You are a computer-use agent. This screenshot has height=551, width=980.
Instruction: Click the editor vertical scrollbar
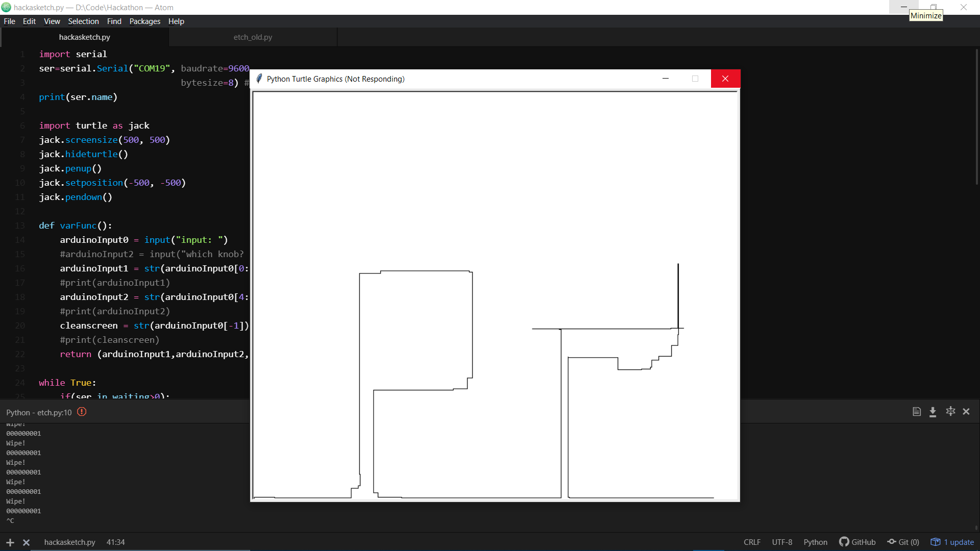tap(976, 117)
